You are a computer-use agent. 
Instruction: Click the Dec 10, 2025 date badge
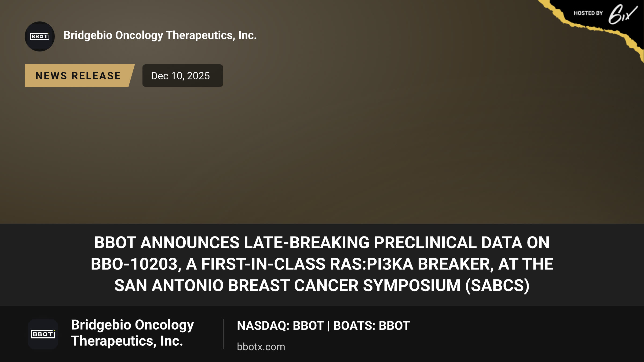tap(183, 76)
